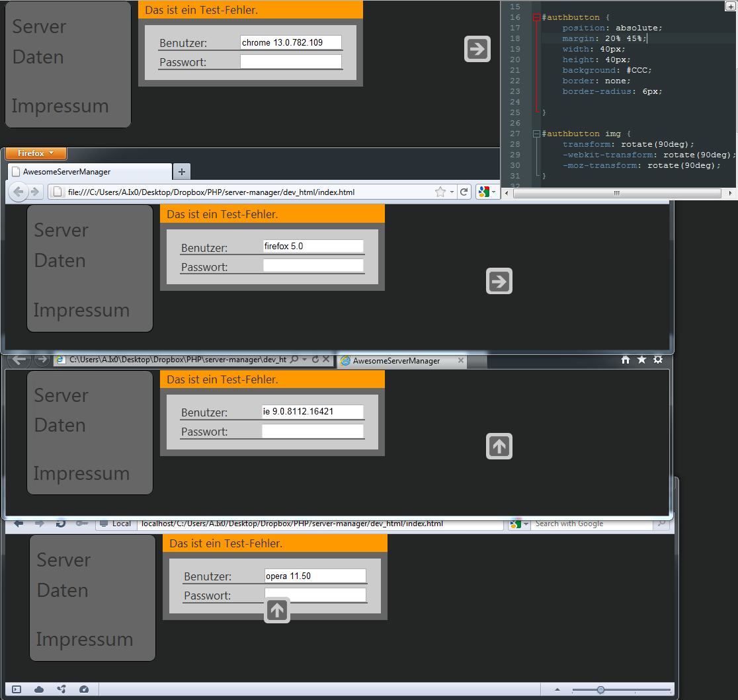Switch to AwesomeServerManager tab in IE
The image size is (738, 700).
pyautogui.click(x=396, y=361)
